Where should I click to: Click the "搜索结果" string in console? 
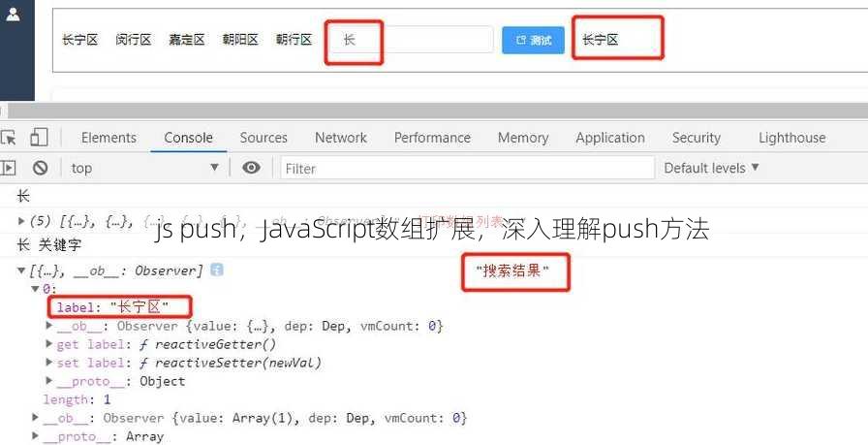(512, 271)
